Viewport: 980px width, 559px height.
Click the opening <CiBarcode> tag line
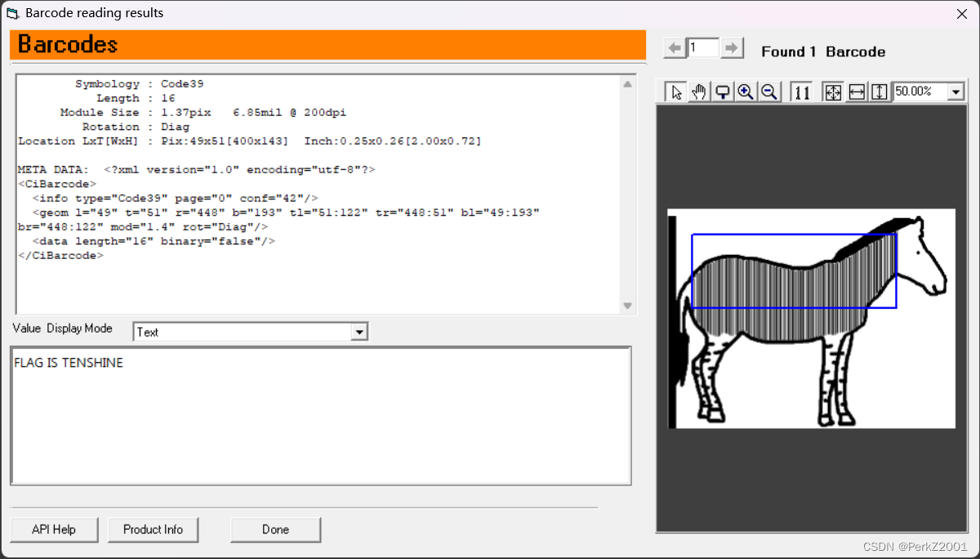point(57,184)
